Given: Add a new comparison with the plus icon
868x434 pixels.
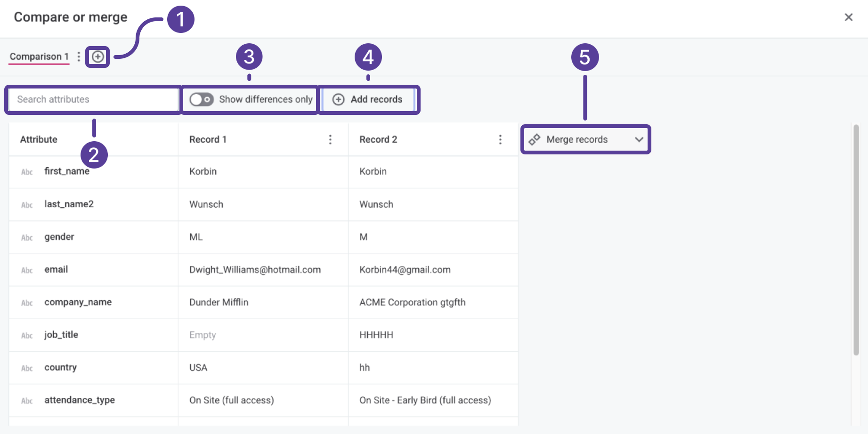Looking at the screenshot, I should pos(97,56).
